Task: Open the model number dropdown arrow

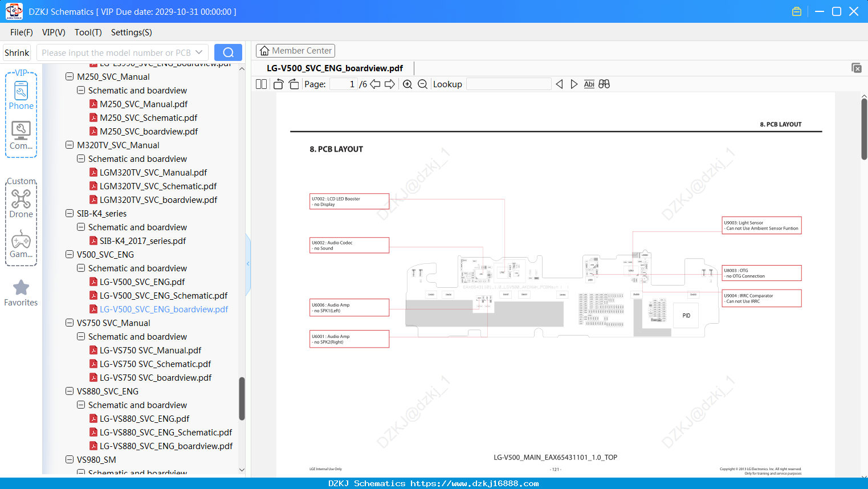Action: tap(199, 52)
